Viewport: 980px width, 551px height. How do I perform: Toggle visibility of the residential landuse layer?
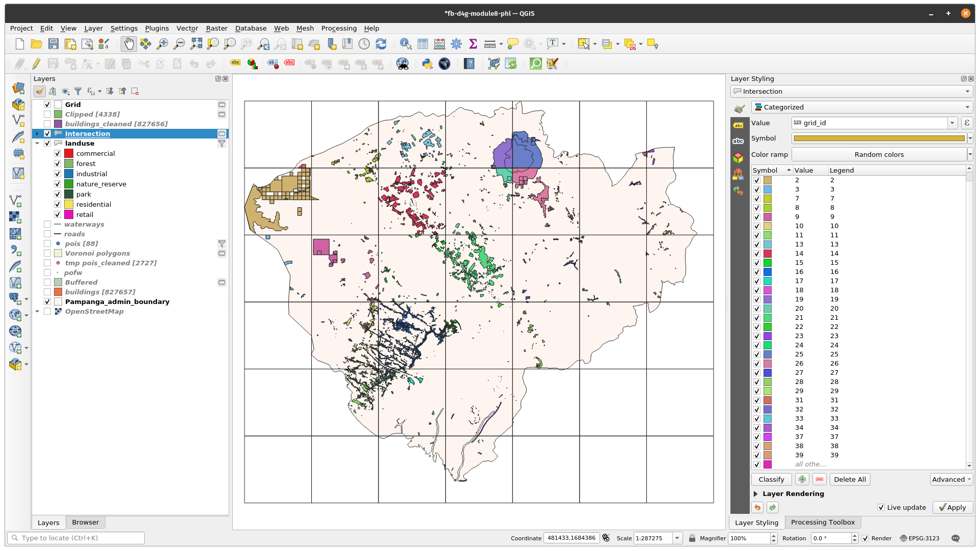click(x=58, y=204)
